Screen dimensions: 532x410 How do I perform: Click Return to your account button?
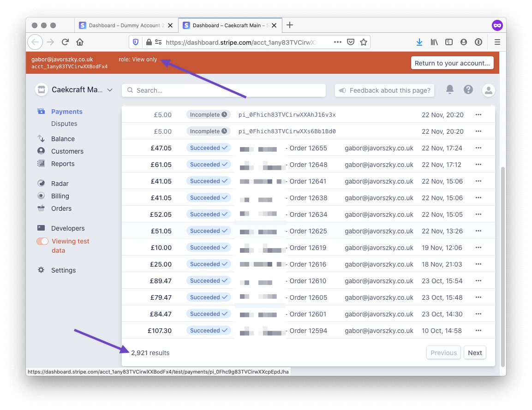click(452, 63)
